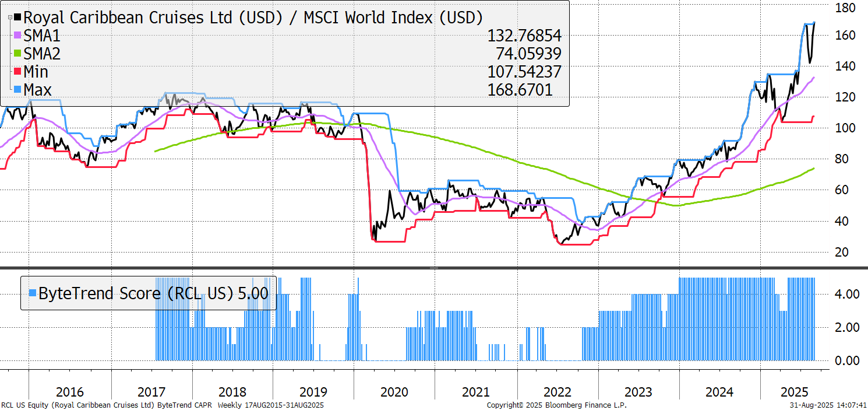Click the 2023 year label on time axis

point(638,393)
